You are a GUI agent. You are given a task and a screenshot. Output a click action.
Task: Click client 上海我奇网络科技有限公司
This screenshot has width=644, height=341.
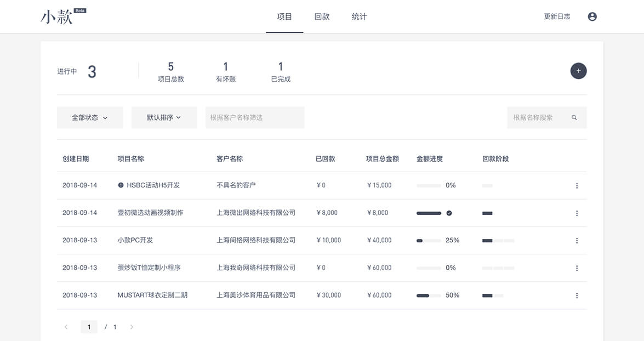pyautogui.click(x=256, y=268)
